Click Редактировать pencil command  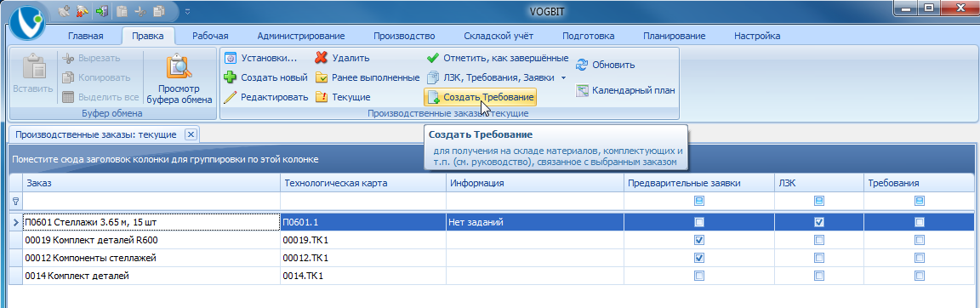click(x=266, y=97)
